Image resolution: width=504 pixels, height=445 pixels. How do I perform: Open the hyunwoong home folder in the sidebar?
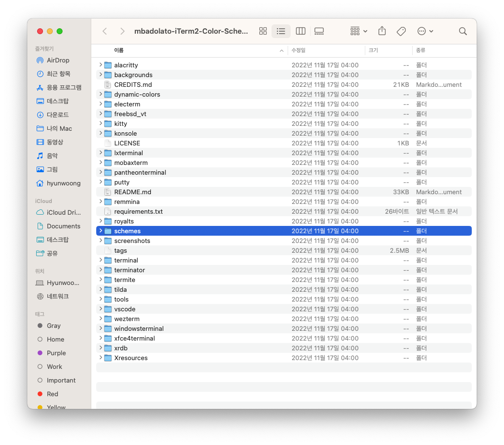tap(58, 183)
